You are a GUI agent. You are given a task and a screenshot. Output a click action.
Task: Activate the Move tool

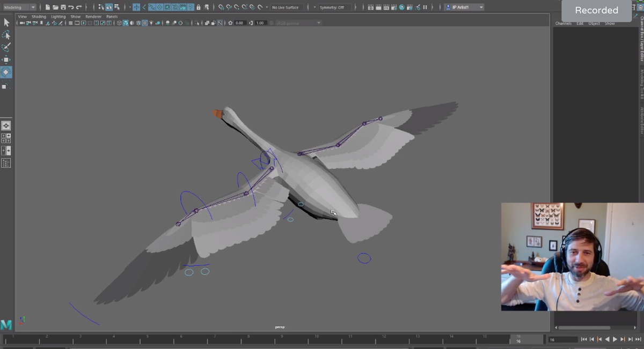[x=6, y=60]
